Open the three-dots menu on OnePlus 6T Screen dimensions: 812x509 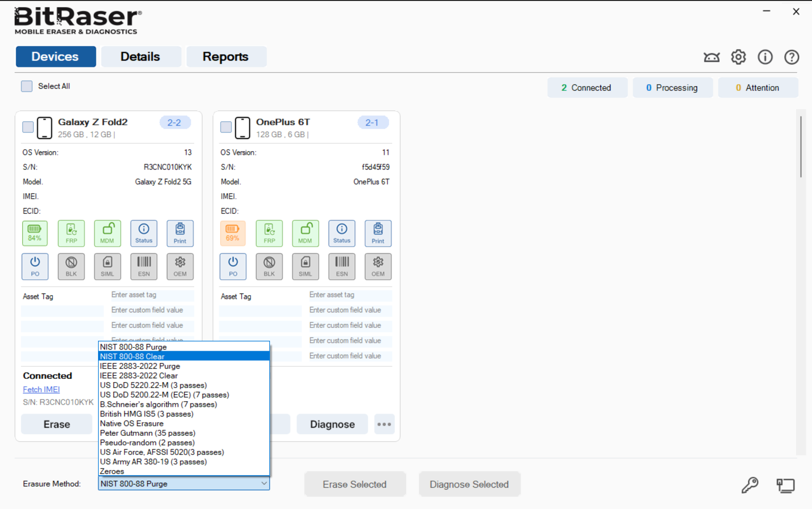tap(384, 424)
